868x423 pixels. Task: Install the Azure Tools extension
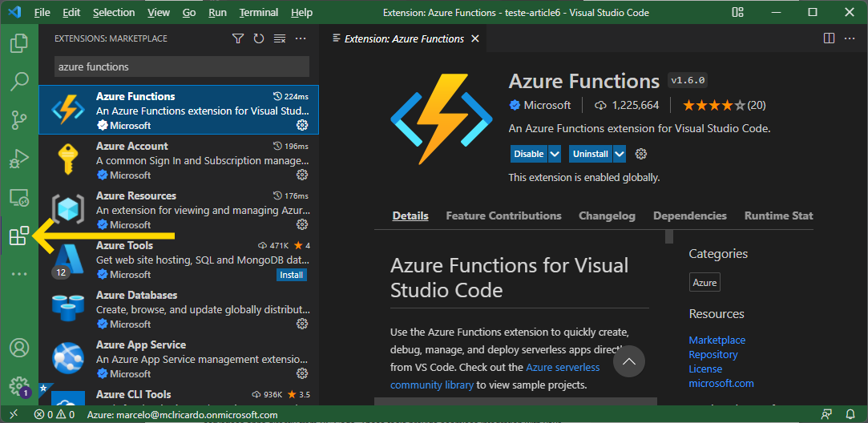pos(291,275)
